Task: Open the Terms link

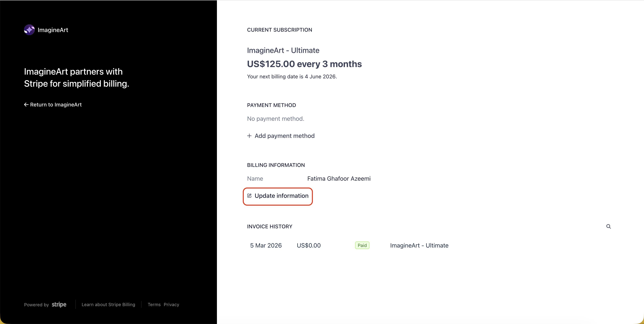Action: 154,304
